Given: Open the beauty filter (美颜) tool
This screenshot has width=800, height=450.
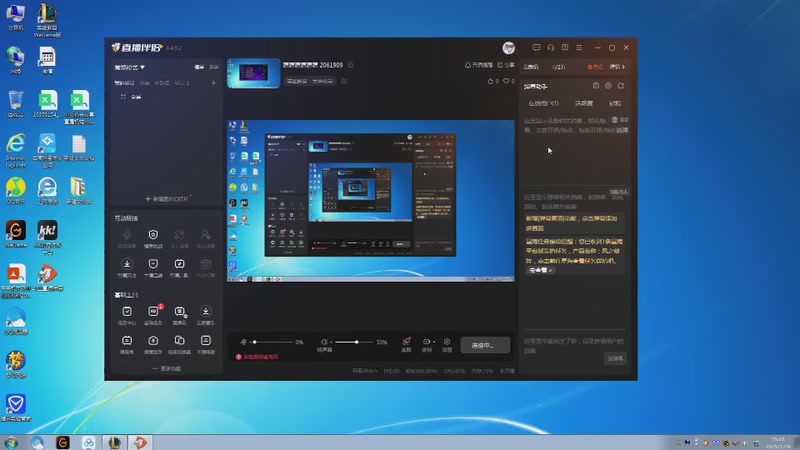Looking at the screenshot, I should click(x=406, y=344).
